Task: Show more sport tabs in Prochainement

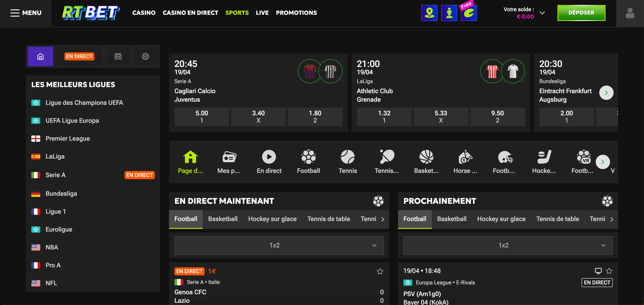Action: click(x=612, y=219)
